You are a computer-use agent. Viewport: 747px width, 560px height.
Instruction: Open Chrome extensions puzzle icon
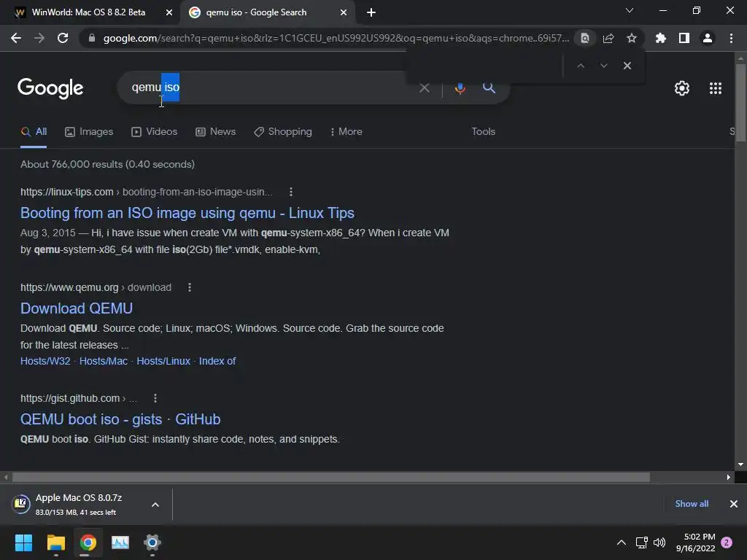coord(661,38)
